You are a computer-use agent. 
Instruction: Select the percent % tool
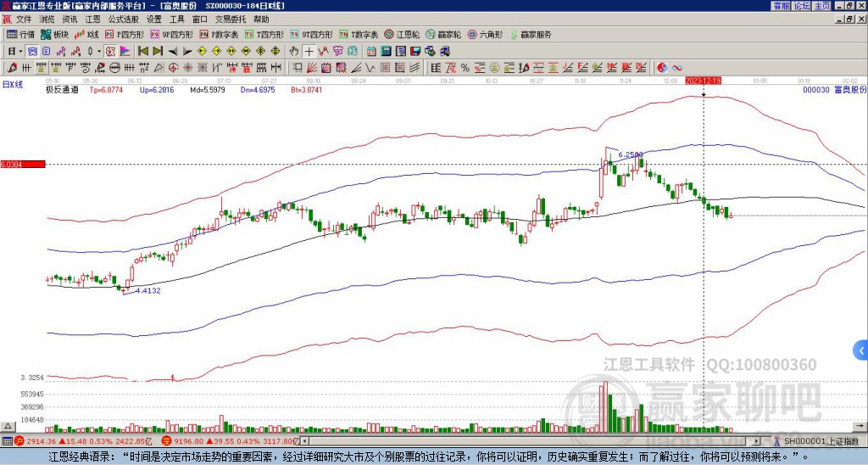465,68
